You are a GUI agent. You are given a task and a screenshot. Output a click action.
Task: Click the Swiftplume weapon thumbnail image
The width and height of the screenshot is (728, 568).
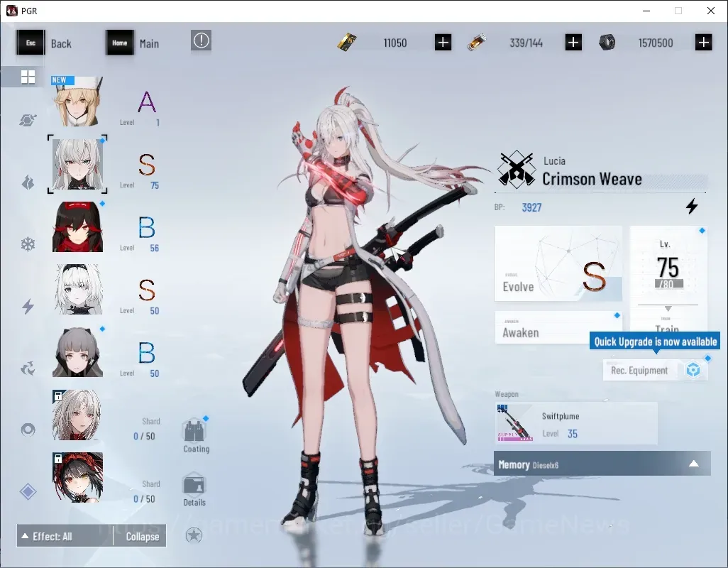pyautogui.click(x=514, y=423)
